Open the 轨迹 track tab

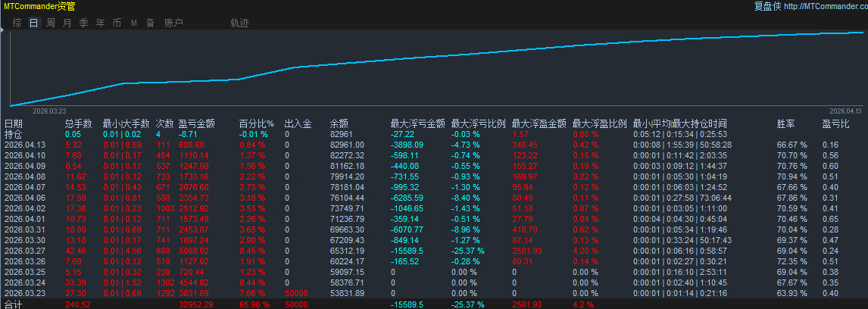[x=239, y=23]
